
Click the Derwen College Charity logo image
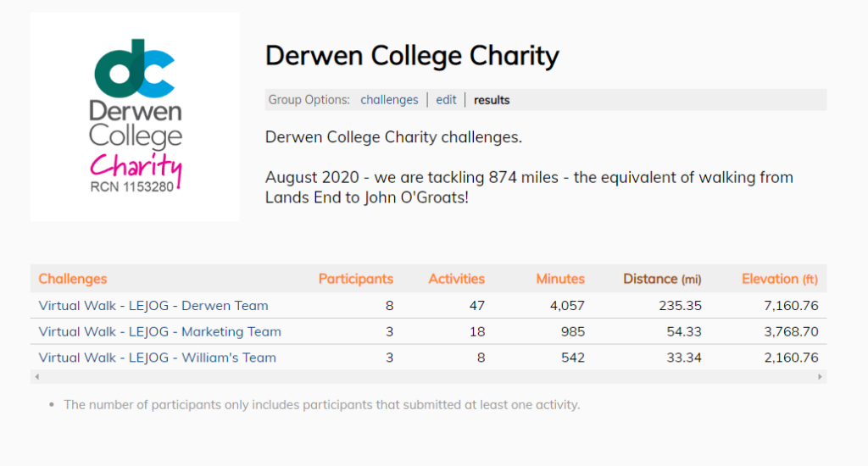point(135,117)
